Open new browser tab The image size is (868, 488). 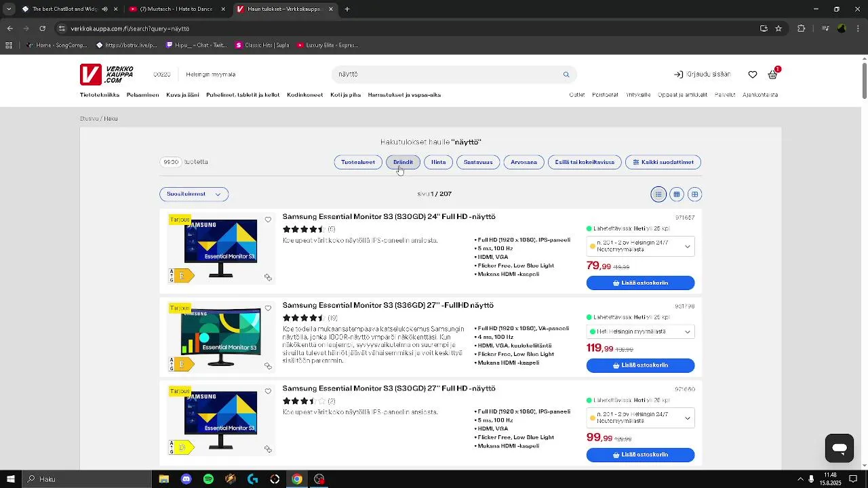tap(347, 9)
